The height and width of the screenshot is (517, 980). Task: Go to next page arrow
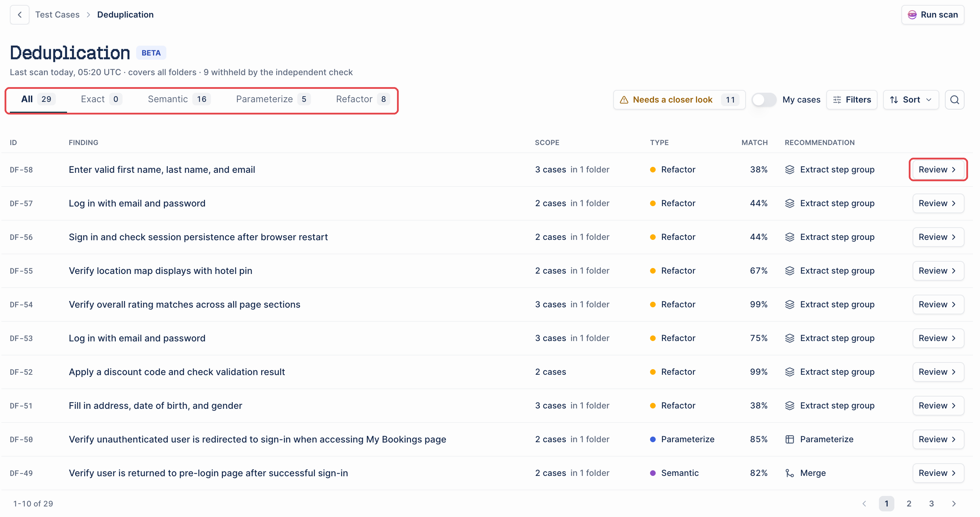(953, 503)
